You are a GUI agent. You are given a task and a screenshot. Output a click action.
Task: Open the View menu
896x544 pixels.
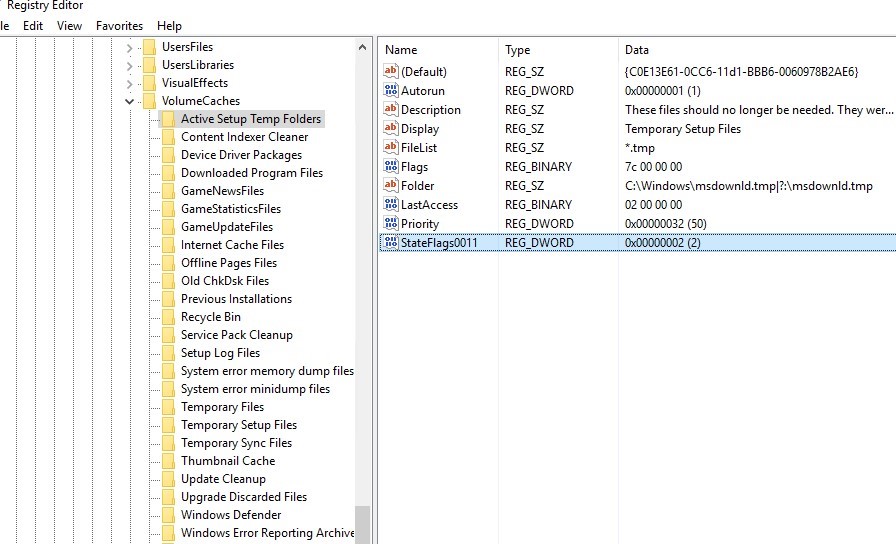pos(70,25)
